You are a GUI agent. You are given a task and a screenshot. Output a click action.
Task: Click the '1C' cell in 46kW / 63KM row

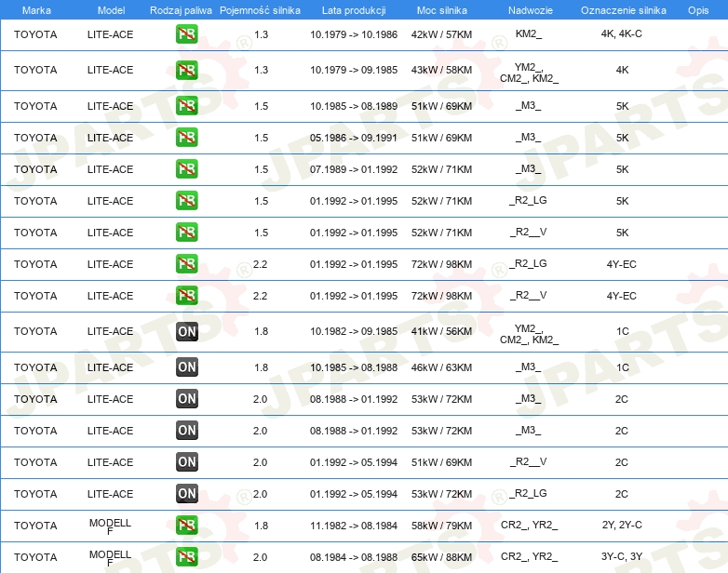point(622,367)
